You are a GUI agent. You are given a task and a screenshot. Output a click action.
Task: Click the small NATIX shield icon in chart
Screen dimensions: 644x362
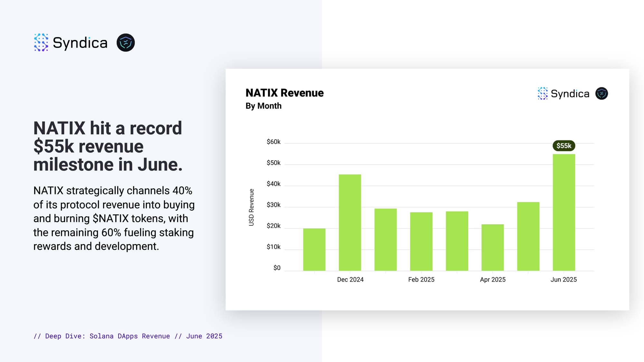coord(601,93)
